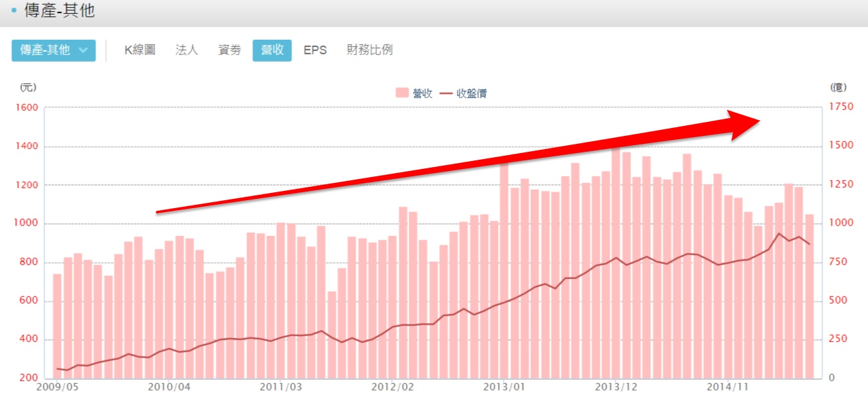The height and width of the screenshot is (409, 868).
Task: Click the 2012/02 x-axis date label
Action: [x=393, y=388]
